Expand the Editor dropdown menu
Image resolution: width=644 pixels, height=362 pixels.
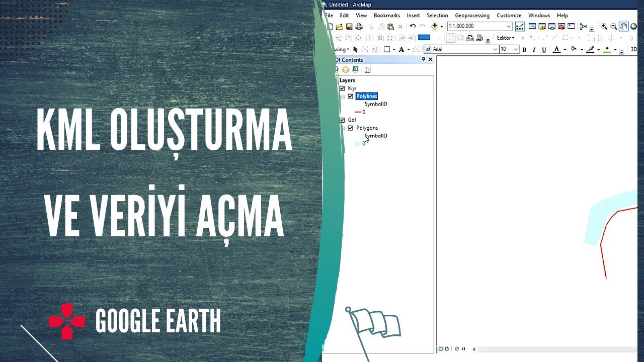506,38
